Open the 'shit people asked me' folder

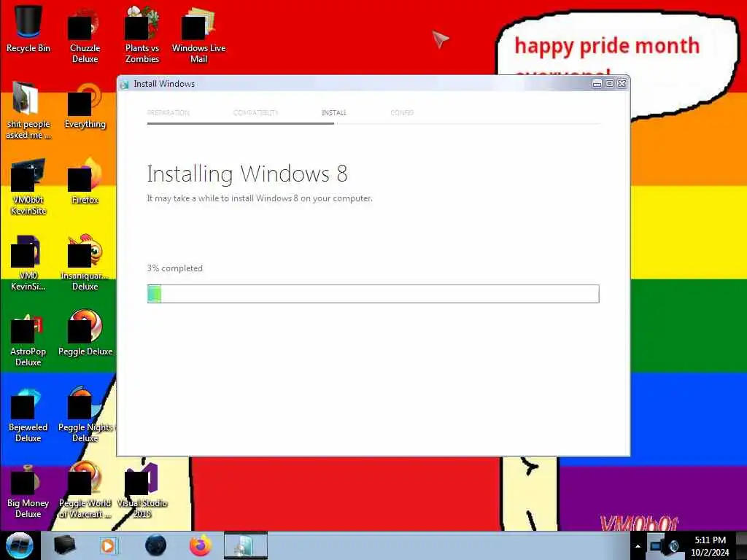tap(28, 111)
